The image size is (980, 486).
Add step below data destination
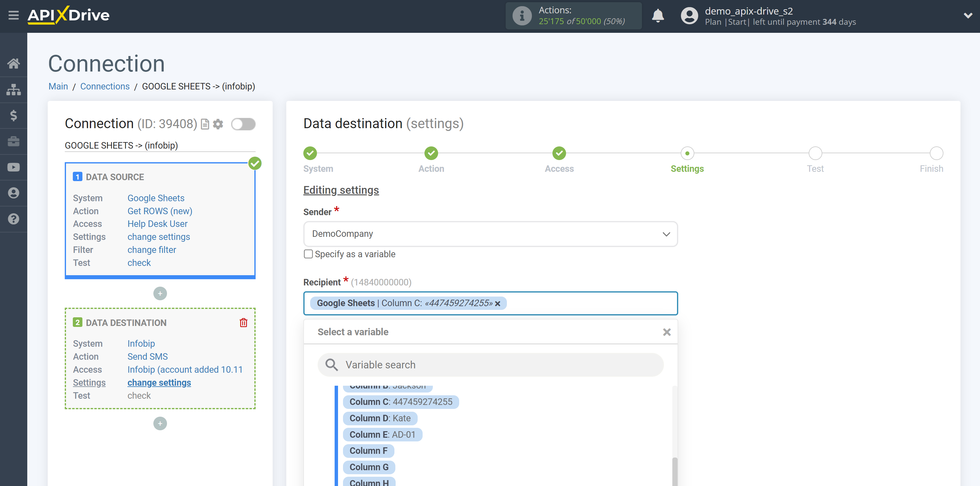[160, 423]
